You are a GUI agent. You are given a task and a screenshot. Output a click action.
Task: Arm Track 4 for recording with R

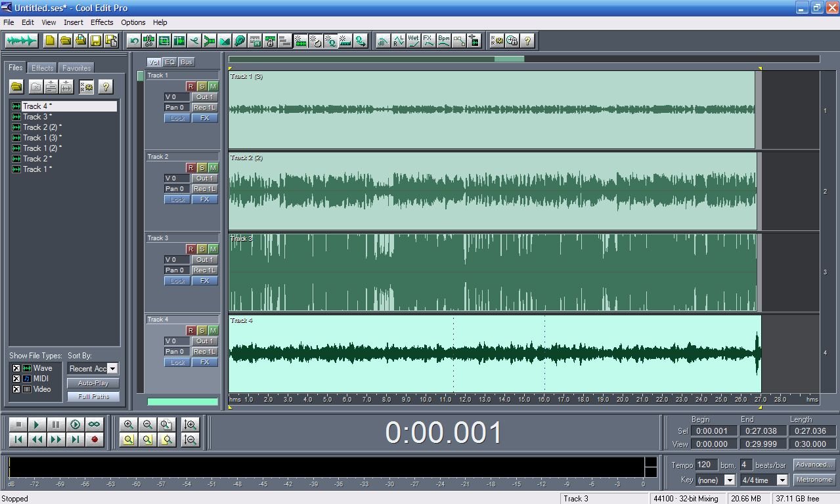[190, 330]
